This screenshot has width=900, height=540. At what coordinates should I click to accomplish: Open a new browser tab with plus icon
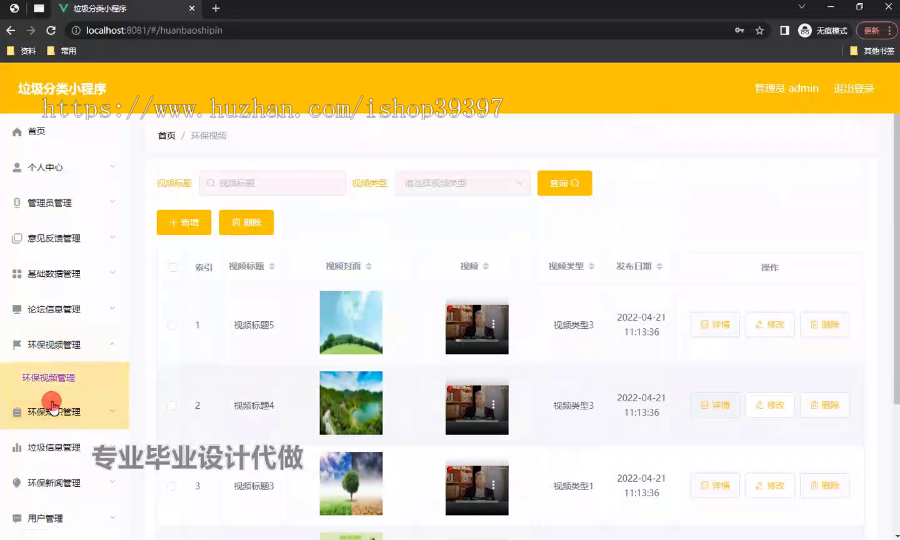pyautogui.click(x=216, y=9)
